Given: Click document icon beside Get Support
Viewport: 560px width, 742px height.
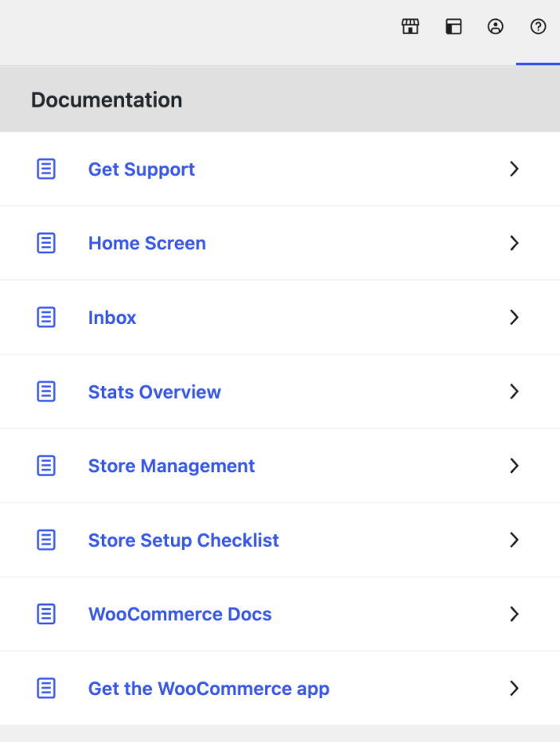Looking at the screenshot, I should (x=46, y=169).
